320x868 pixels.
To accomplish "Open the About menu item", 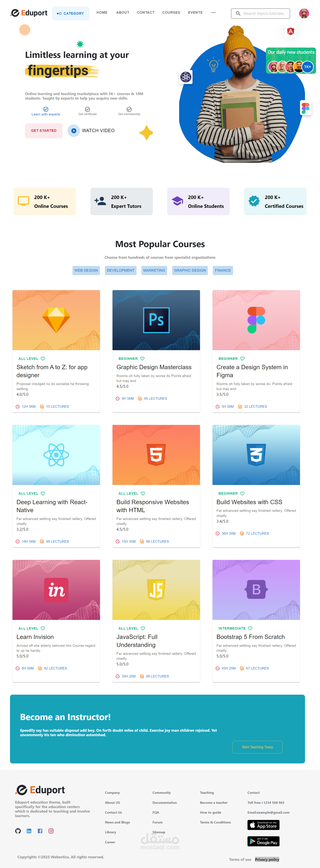I will 123,13.
